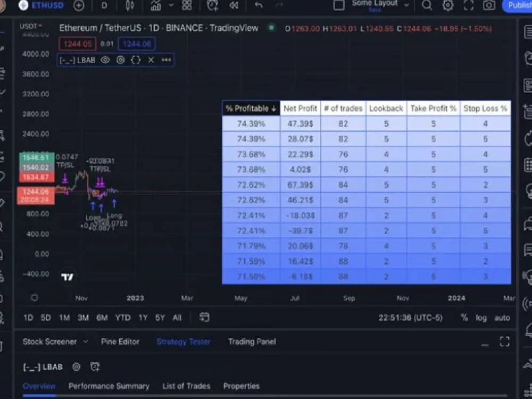Screen dimensions: 532x399
Task: Expand the indicators favorites dropdown arrow
Action: point(171,5)
